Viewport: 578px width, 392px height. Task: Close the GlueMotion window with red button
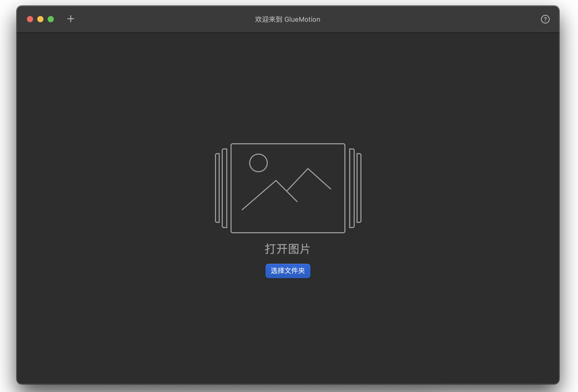click(30, 19)
